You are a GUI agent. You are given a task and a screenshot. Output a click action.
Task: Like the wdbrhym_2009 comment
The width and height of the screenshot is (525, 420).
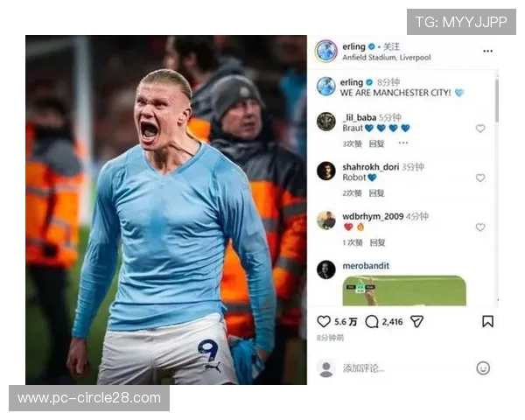[480, 227]
